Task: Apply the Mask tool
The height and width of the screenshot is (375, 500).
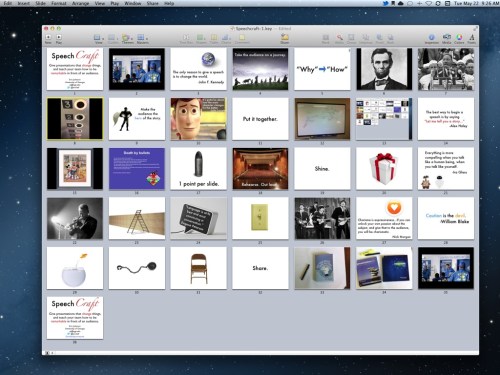Action: pyautogui.click(x=326, y=39)
